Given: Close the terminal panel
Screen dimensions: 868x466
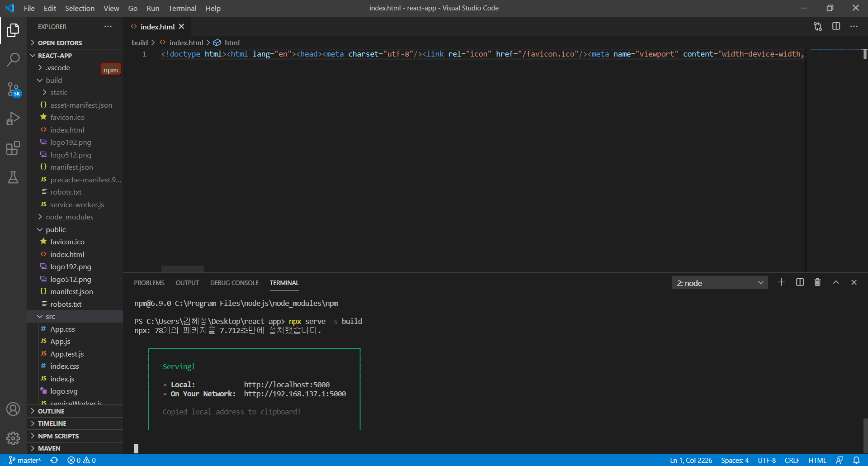Looking at the screenshot, I should [x=854, y=282].
